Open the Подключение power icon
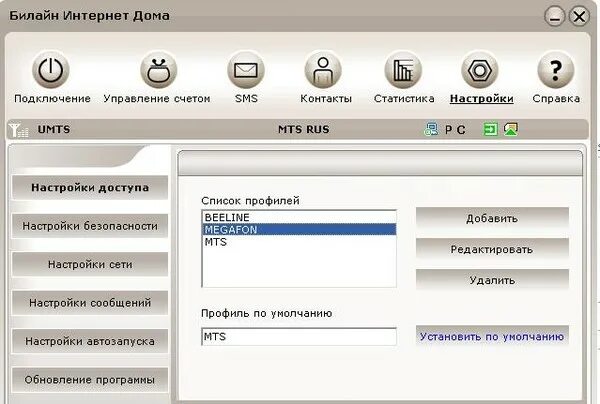This screenshot has height=404, width=600. coord(51,70)
